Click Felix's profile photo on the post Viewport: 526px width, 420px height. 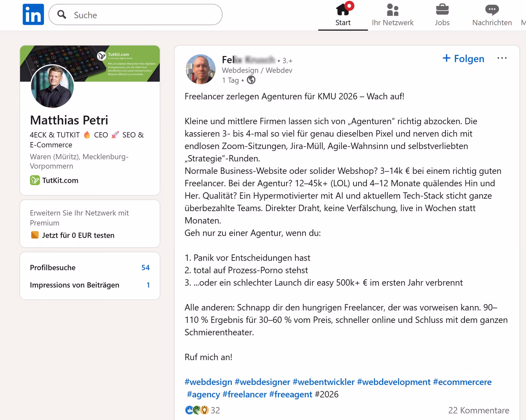tap(200, 69)
